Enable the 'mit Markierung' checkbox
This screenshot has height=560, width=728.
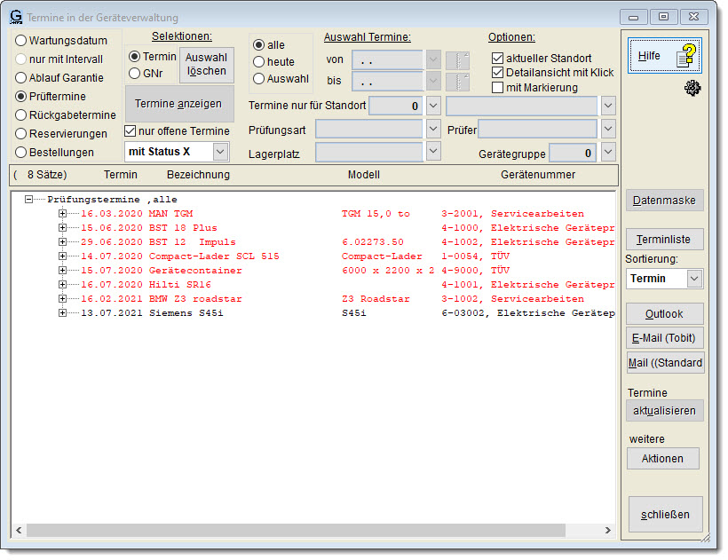pos(498,88)
